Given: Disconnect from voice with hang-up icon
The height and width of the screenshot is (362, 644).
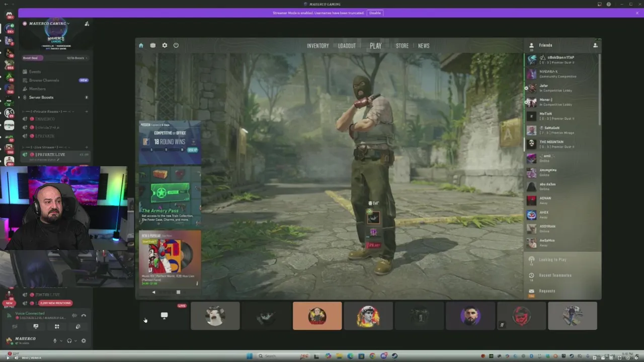Looking at the screenshot, I should [x=84, y=316].
